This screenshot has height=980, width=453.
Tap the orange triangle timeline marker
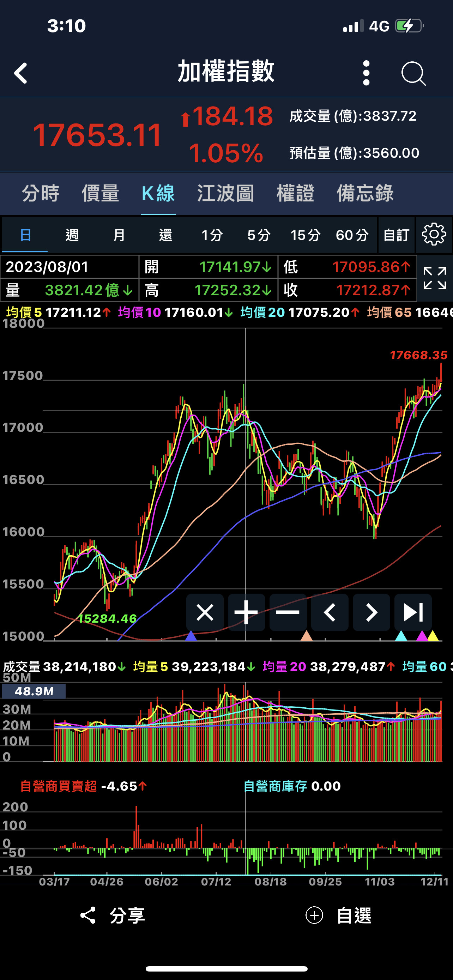tap(306, 636)
